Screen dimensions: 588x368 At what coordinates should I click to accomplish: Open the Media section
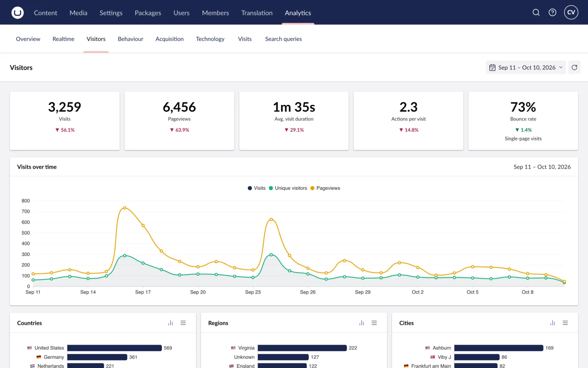click(78, 13)
